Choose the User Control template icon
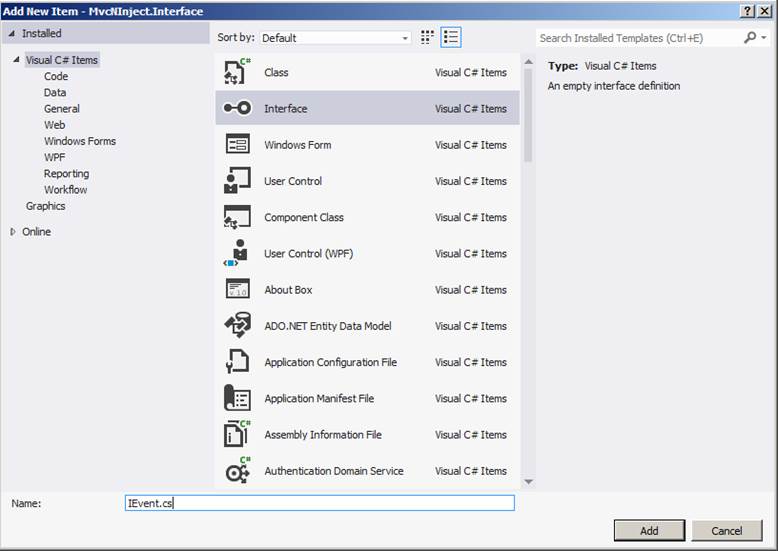The image size is (778, 551). [238, 181]
